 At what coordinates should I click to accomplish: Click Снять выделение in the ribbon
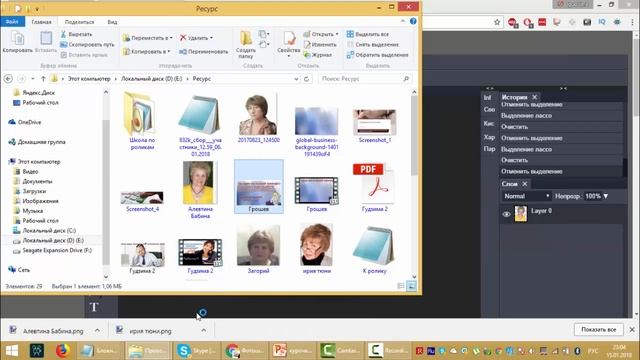[373, 44]
